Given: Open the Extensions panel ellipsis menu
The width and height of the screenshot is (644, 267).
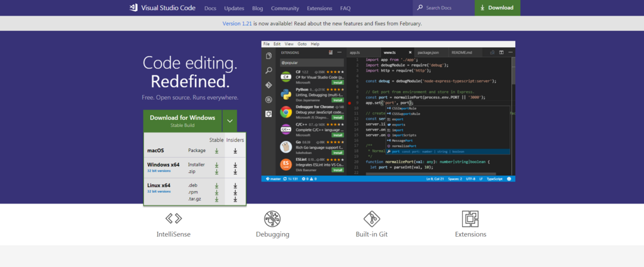Looking at the screenshot, I should [339, 53].
